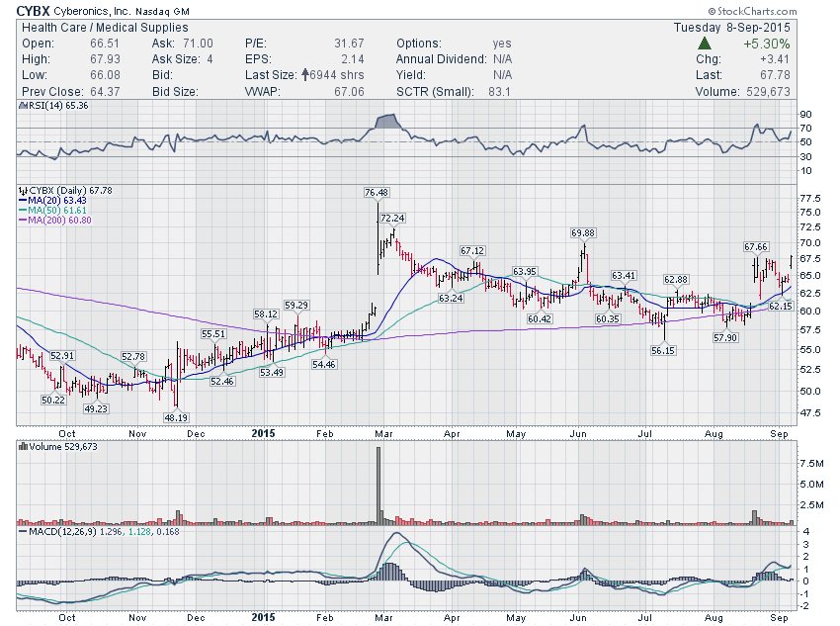Click the 57.90 low price label
Viewport: 840px width, 626px height.
coord(725,337)
